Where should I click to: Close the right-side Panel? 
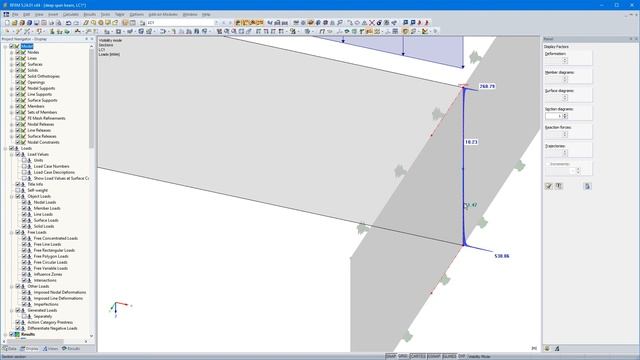(x=636, y=39)
